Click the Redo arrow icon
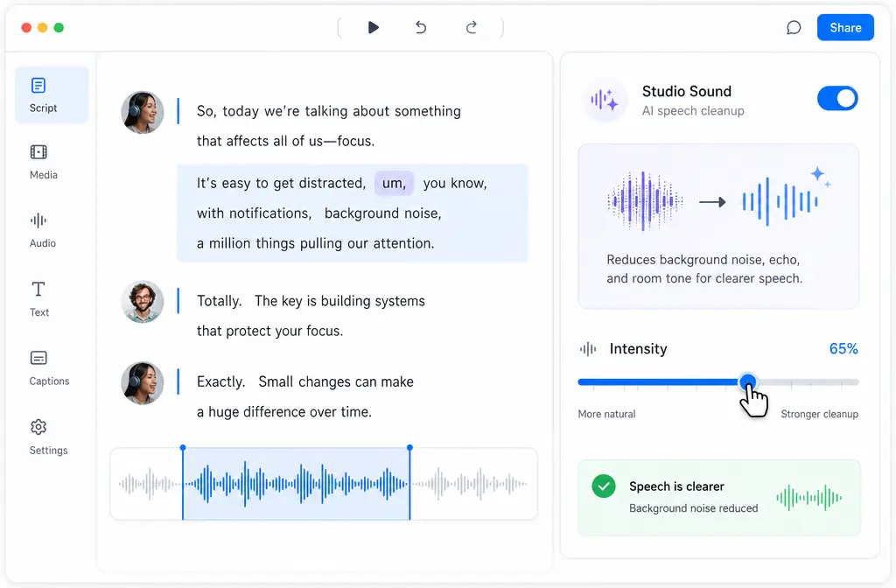Viewport: 896px width, 588px height. pos(471,27)
